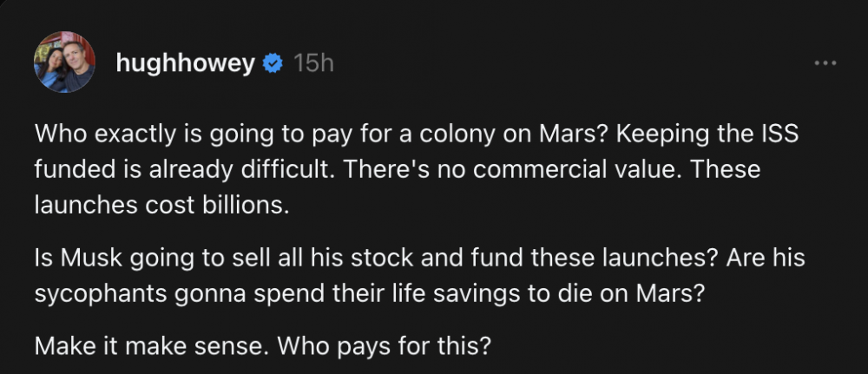Screen dimensions: 868x374
Task: Open hughhowey's profile picture
Action: [63, 63]
